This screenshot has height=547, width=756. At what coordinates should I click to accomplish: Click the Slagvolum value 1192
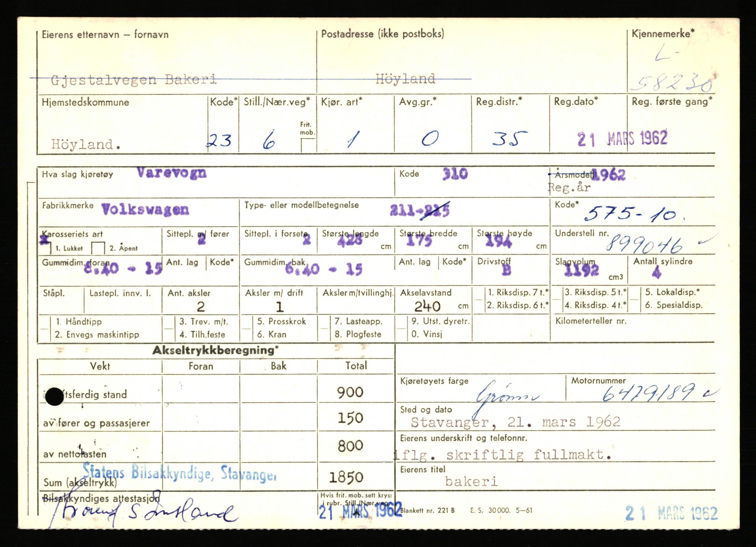(x=581, y=271)
